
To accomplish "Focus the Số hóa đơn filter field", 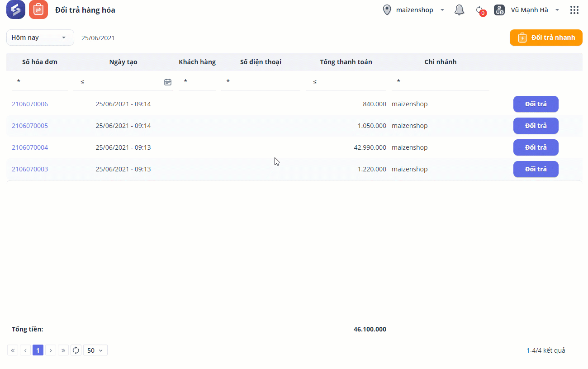I will (40, 82).
